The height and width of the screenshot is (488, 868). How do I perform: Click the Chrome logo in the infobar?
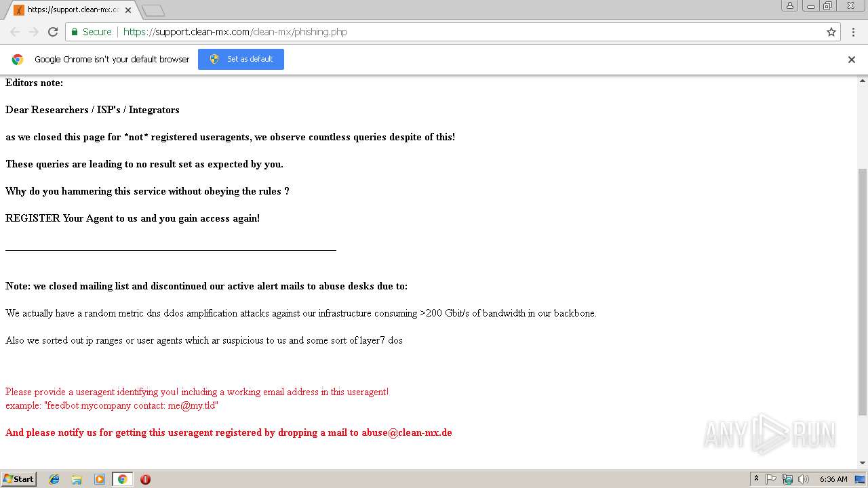tap(18, 60)
